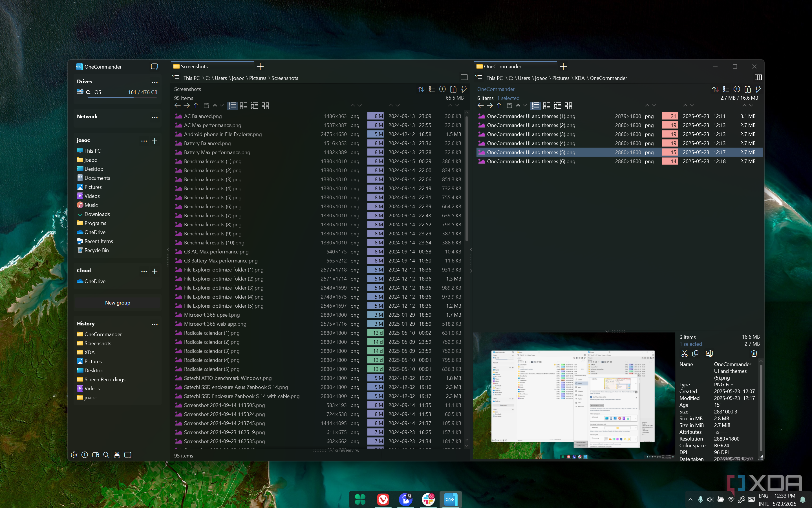Open the Vivaldi icon on the taskbar

[383, 499]
